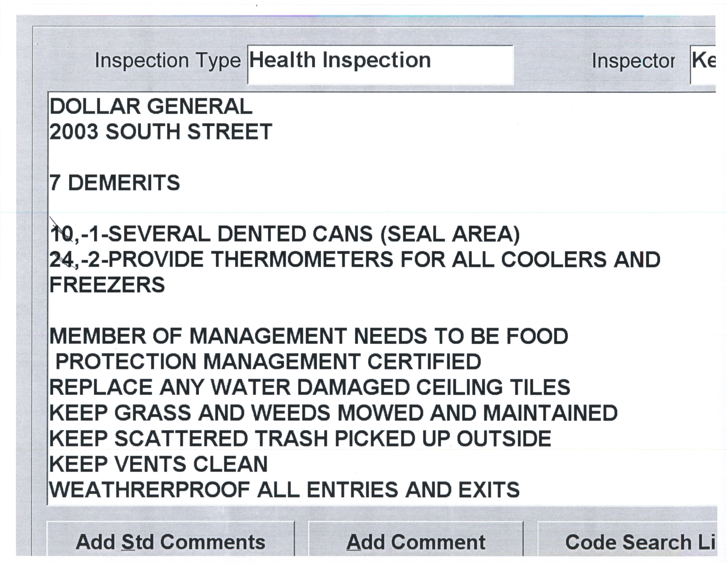The width and height of the screenshot is (728, 563).
Task: Click the KEEP GRASS AND WEEDS line
Action: tap(333, 413)
